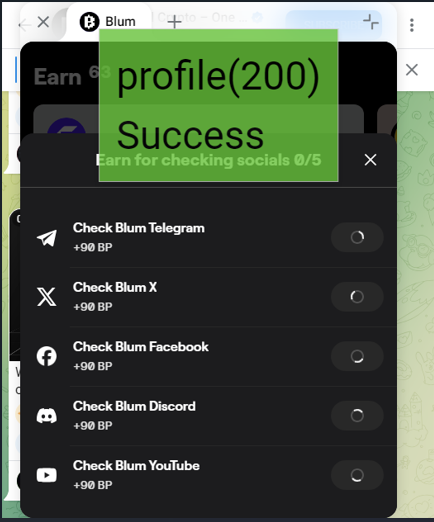Dismiss the green profile(200) Success overlay
Screen dimensions: 434x522
click(219, 105)
